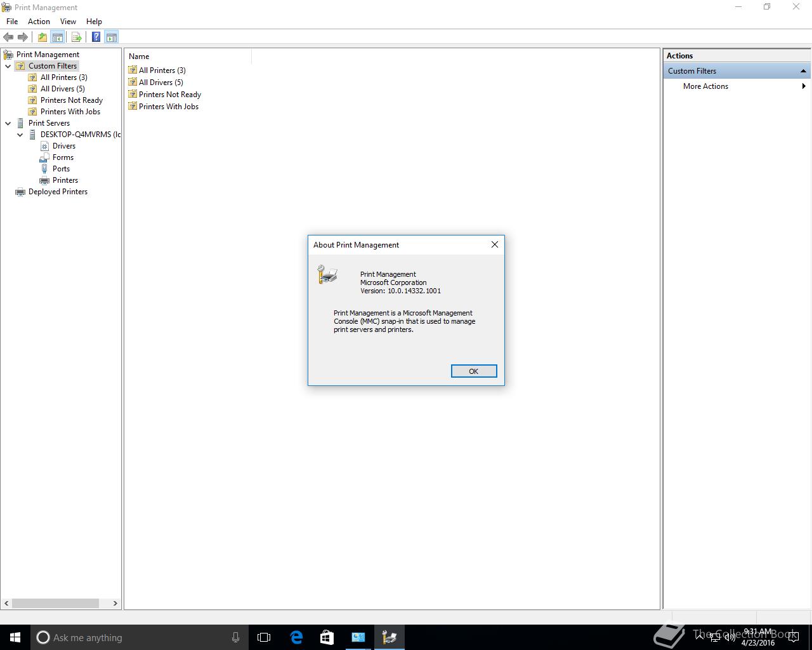Open Forms node under the server
The width and height of the screenshot is (812, 650).
click(x=63, y=157)
